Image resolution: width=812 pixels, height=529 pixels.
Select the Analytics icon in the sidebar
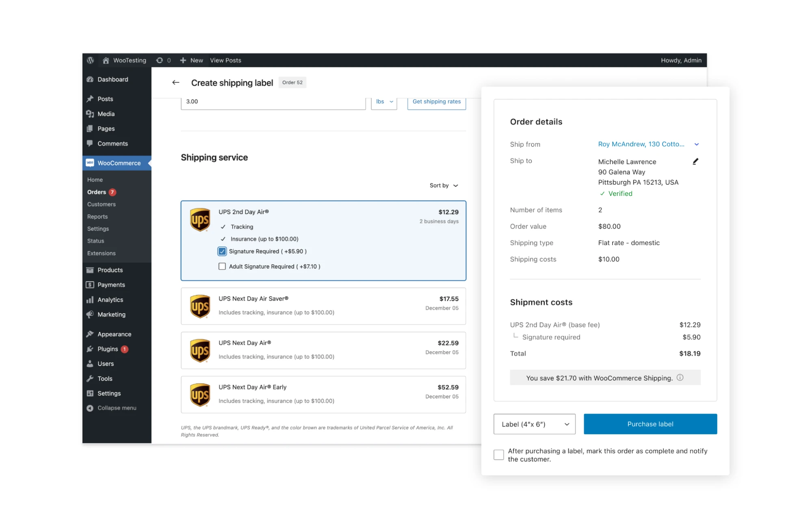90,299
